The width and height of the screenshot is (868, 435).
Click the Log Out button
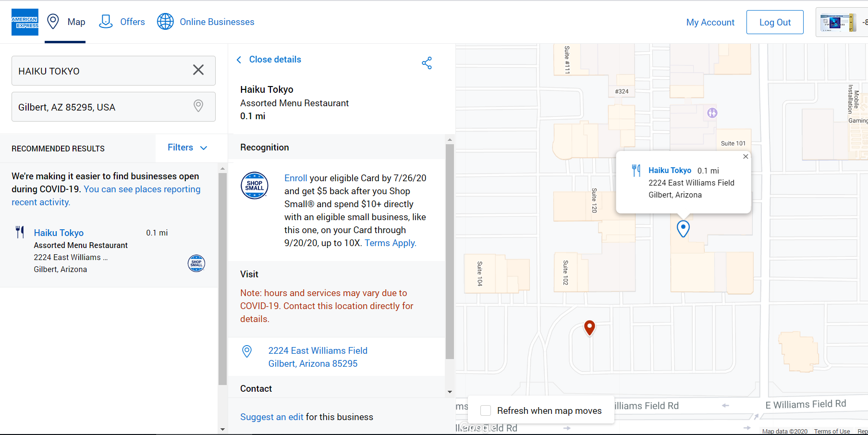(x=775, y=22)
